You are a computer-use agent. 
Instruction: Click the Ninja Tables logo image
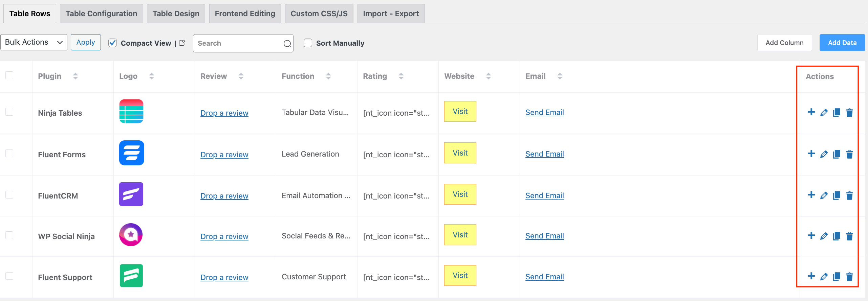pyautogui.click(x=131, y=111)
